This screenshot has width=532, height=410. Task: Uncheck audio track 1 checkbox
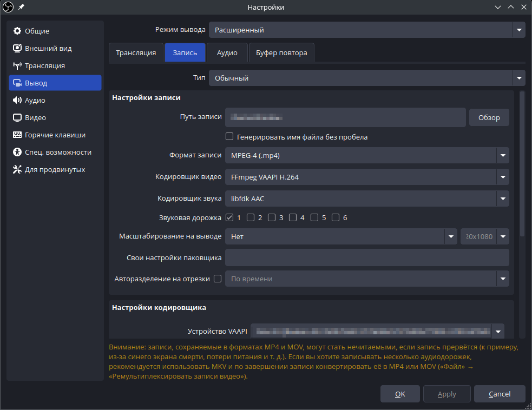[229, 217]
